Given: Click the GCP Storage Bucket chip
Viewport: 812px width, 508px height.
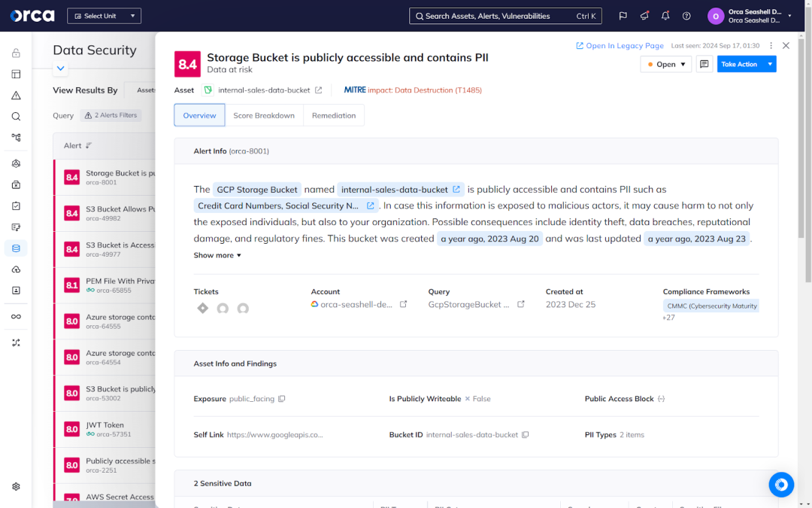Looking at the screenshot, I should click(x=257, y=190).
